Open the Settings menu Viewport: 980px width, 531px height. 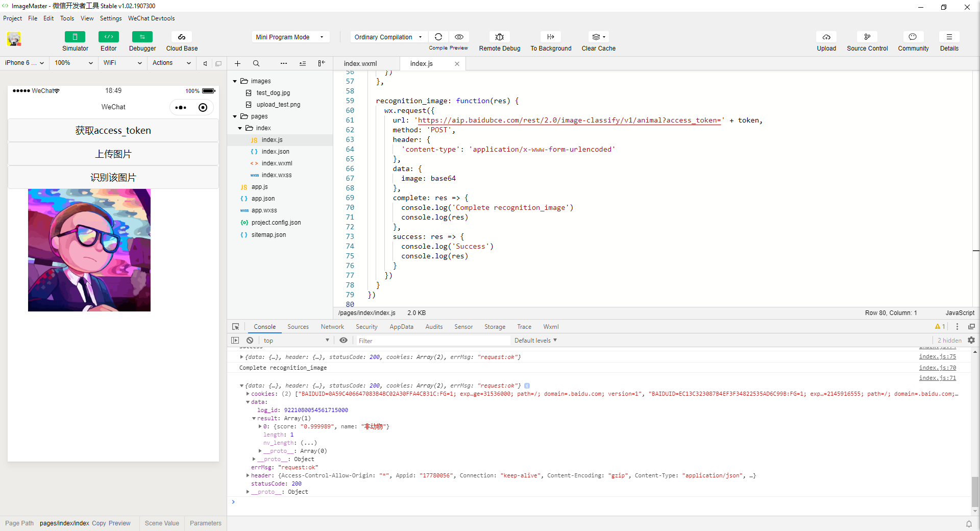[x=111, y=18]
